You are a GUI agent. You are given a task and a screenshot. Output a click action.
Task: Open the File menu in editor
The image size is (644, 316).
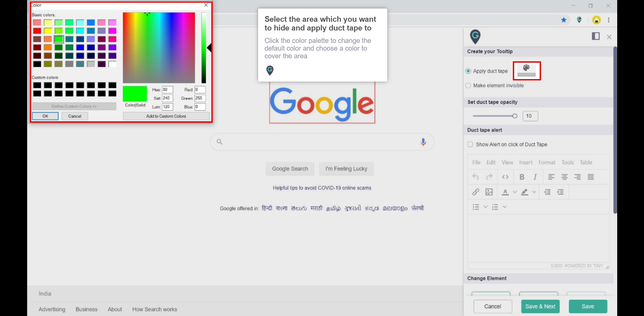tap(476, 162)
